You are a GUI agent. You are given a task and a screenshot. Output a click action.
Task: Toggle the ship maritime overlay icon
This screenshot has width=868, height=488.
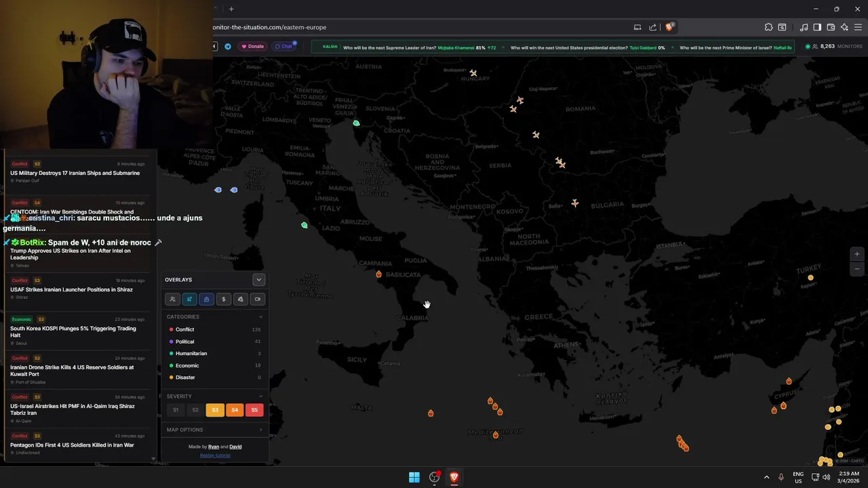(206, 299)
